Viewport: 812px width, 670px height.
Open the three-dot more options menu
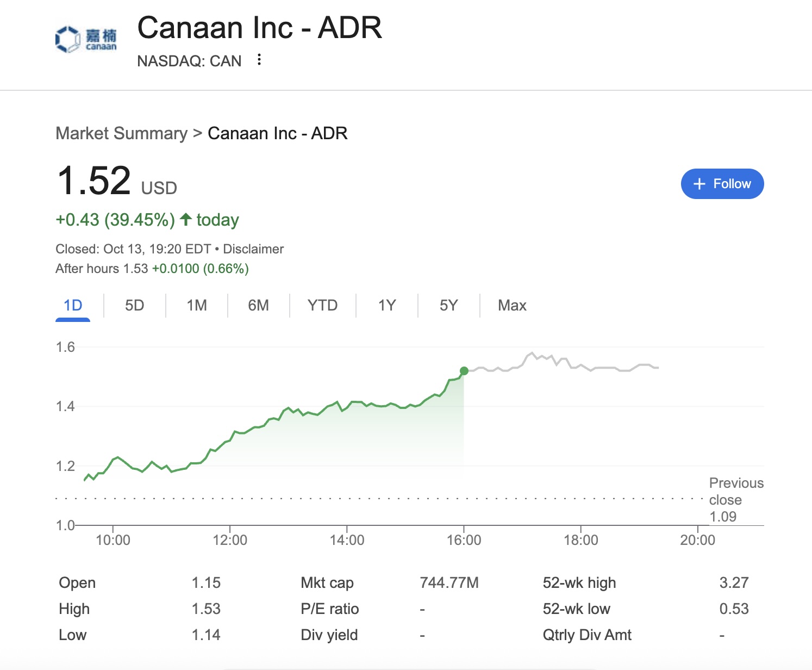click(259, 59)
